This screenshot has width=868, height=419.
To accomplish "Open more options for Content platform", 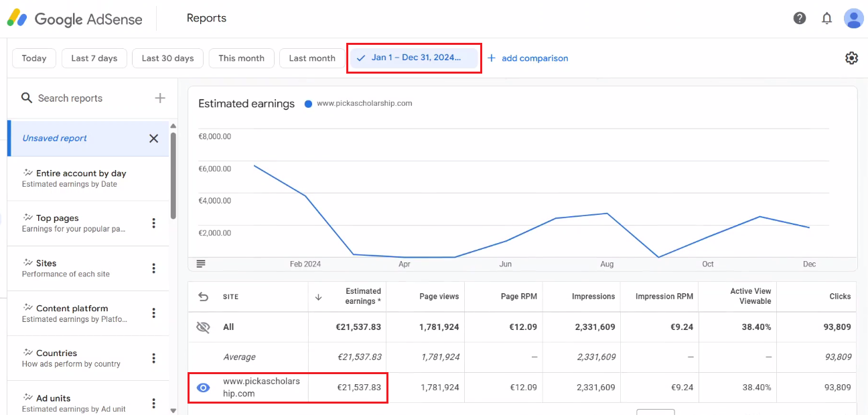I will 153,313.
